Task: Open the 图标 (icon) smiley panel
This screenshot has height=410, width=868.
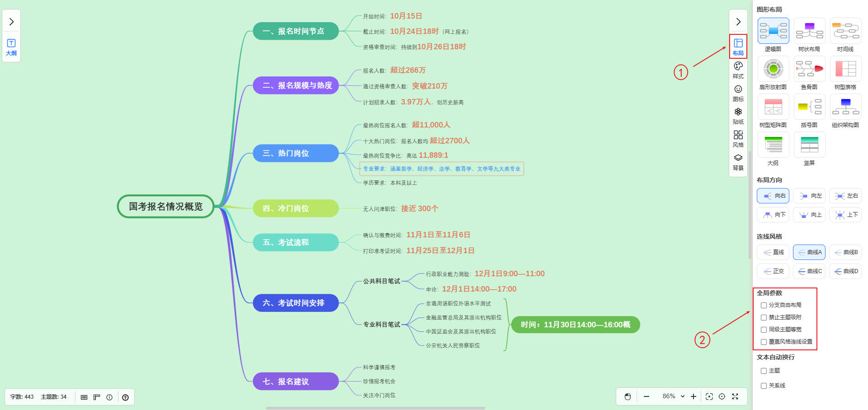Action: pos(738,93)
